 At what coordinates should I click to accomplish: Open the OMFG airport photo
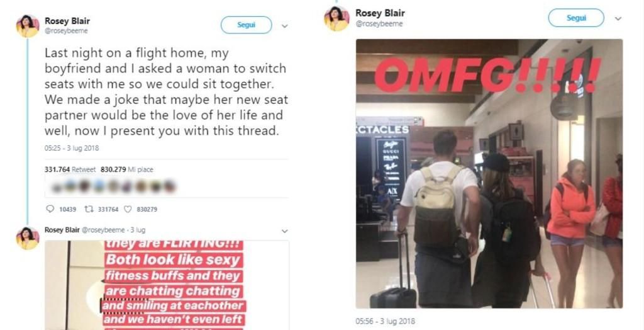489,174
